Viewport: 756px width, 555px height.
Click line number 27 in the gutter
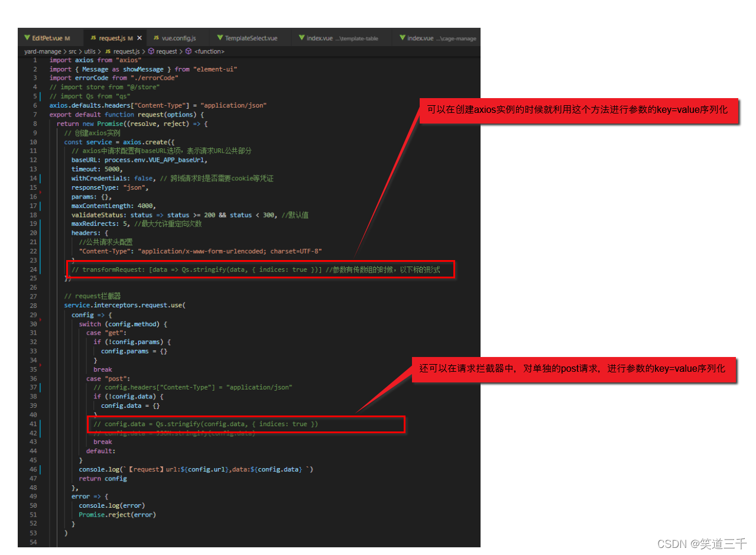[33, 296]
